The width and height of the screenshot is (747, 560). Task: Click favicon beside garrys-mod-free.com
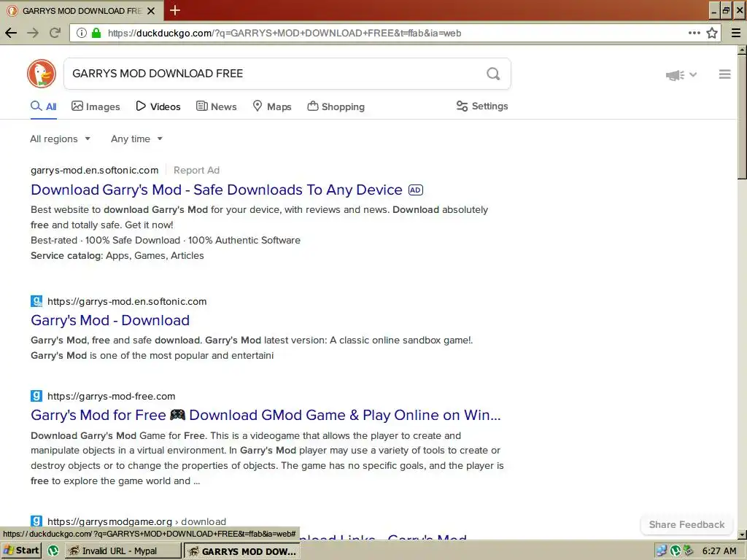36,396
